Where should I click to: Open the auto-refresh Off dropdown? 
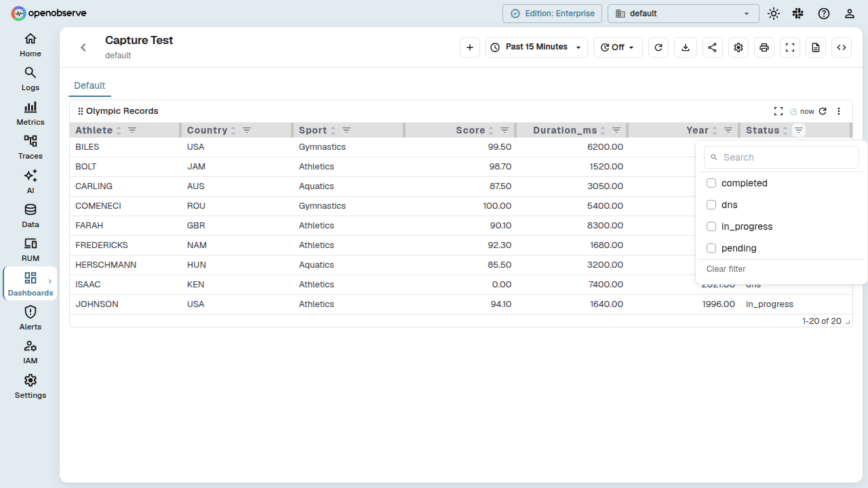618,47
